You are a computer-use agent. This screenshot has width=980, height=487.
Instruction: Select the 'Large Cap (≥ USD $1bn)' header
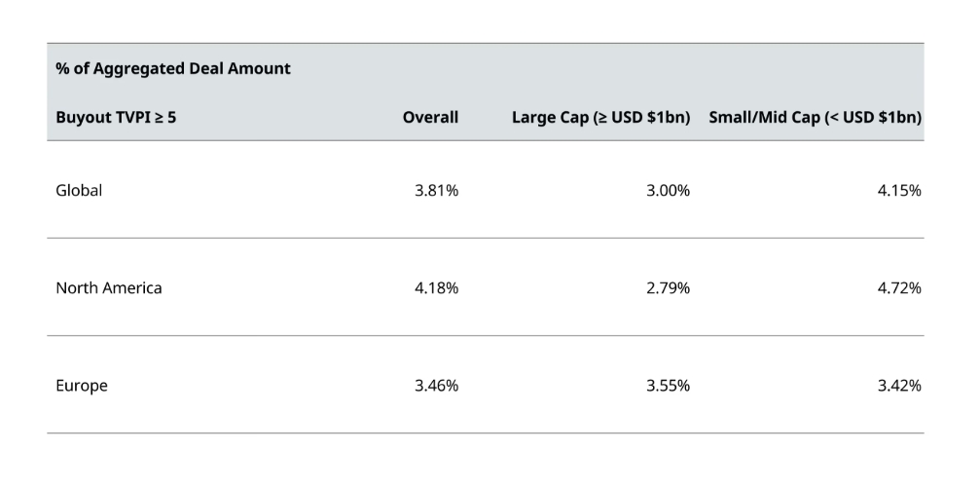(x=600, y=118)
